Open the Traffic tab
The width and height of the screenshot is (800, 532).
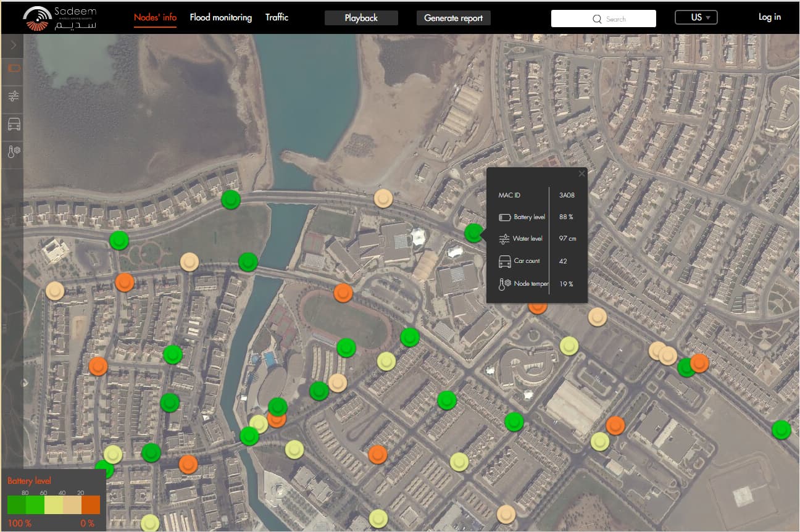tap(277, 17)
